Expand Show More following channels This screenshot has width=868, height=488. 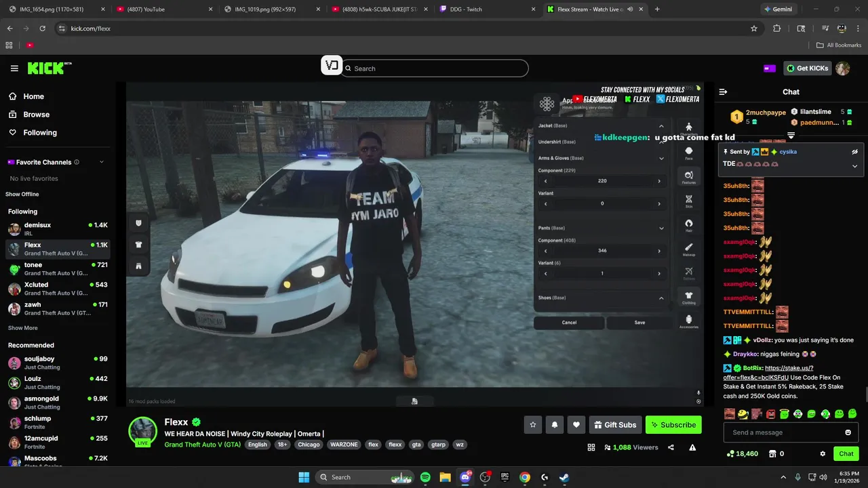23,328
